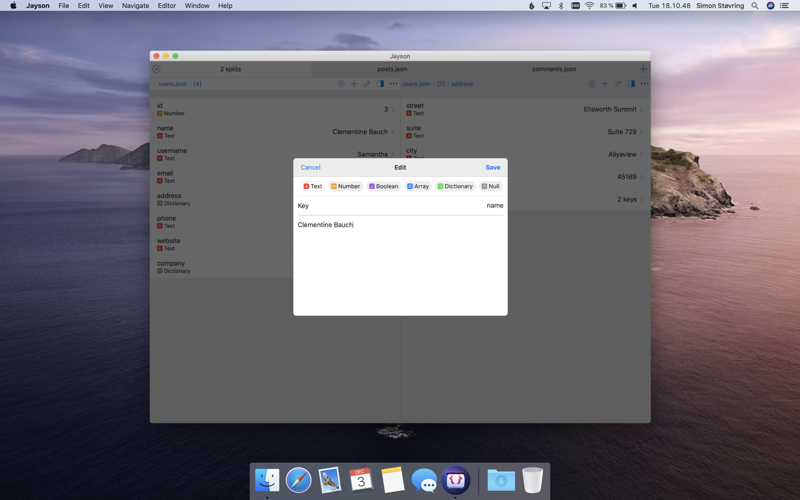
Task: Open Finder from the Dock
Action: pyautogui.click(x=267, y=480)
